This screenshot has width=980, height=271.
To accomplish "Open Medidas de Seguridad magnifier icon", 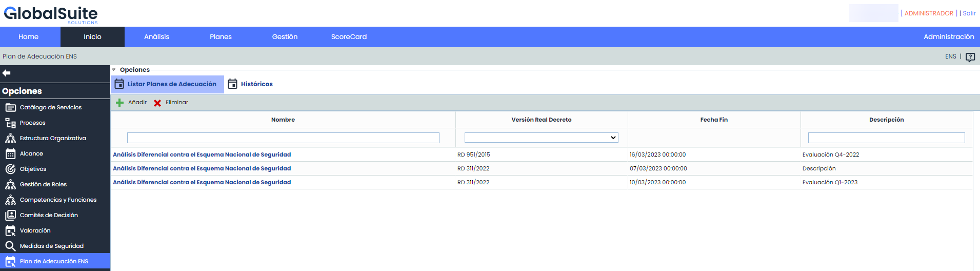I will click(10, 246).
